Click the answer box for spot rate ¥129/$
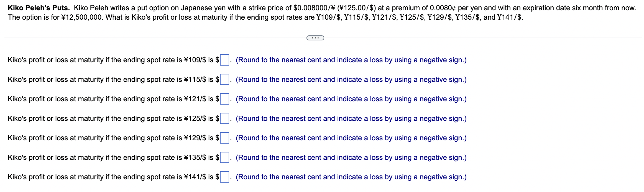644x192 pixels. click(x=225, y=138)
